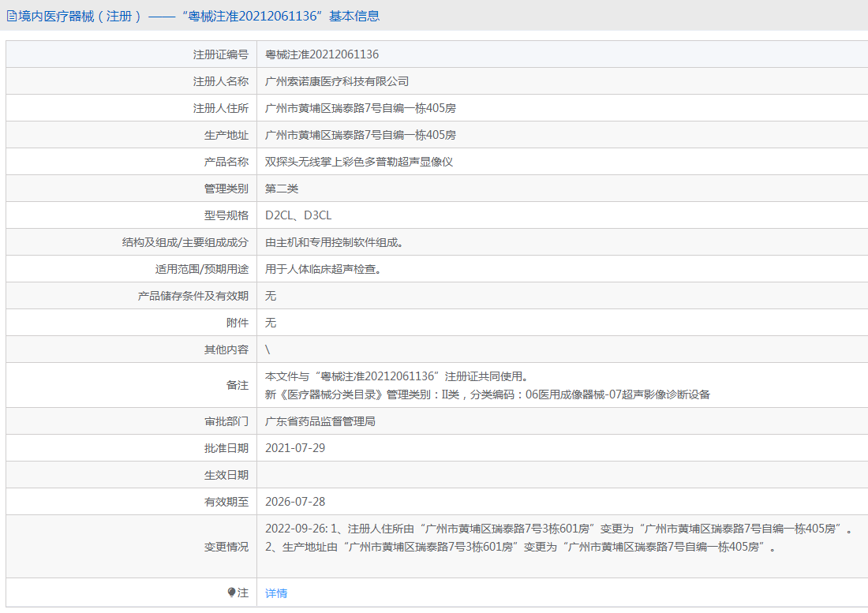
Task: Click change record line starting 2022-09-26
Action: (x=559, y=529)
